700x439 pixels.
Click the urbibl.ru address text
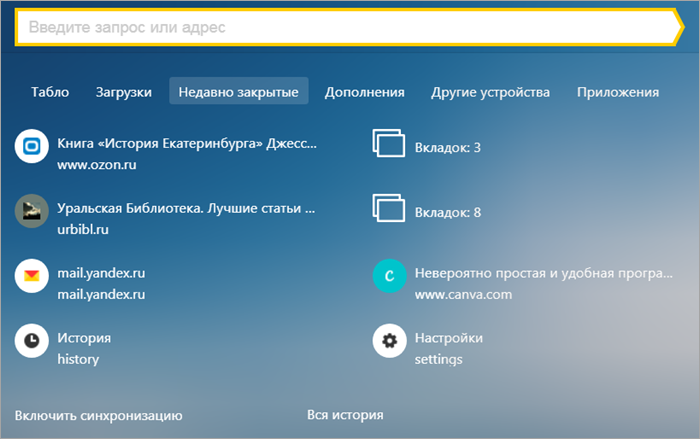(x=83, y=230)
